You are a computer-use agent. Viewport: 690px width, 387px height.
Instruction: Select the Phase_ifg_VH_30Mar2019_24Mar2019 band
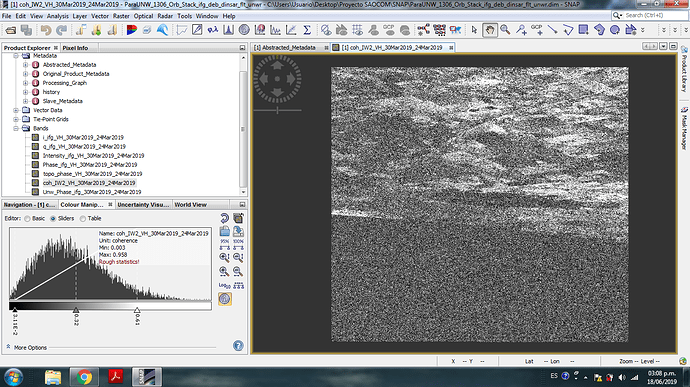90,165
